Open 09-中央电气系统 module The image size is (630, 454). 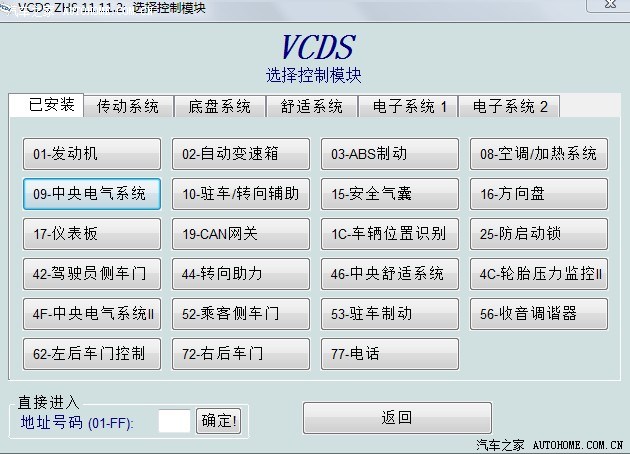[91, 194]
